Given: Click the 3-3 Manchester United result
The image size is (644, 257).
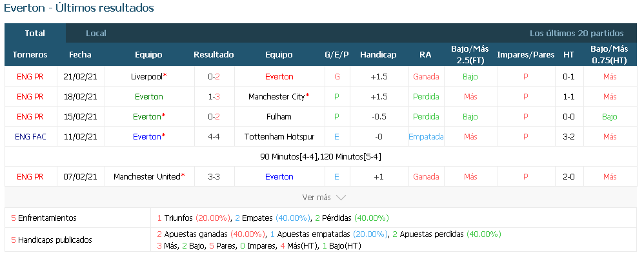Looking at the screenshot, I should pyautogui.click(x=214, y=177).
